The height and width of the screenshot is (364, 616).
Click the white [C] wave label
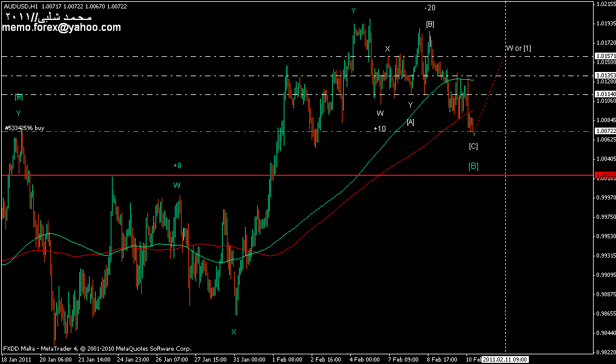point(473,146)
